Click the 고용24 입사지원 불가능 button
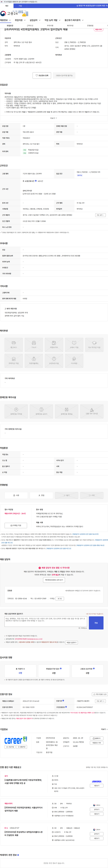This screenshot has height=868, width=108. [x=64, y=75]
